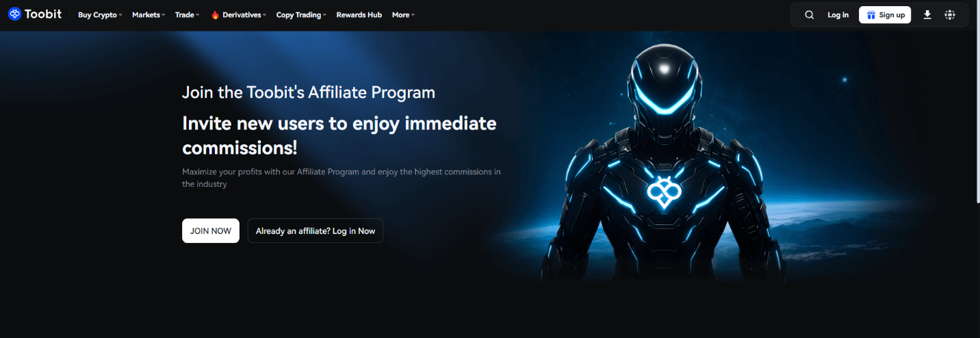
Task: Click the flame icon beside Derivatives
Action: [x=215, y=15]
